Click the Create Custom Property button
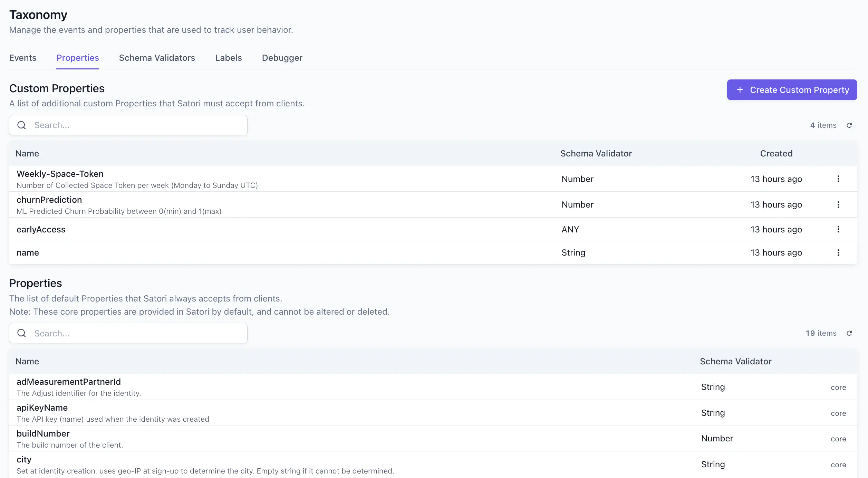Screen dimensions: 868x478 792,90
